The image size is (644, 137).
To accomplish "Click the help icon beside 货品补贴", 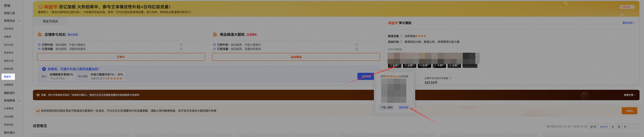I will [x=401, y=42].
